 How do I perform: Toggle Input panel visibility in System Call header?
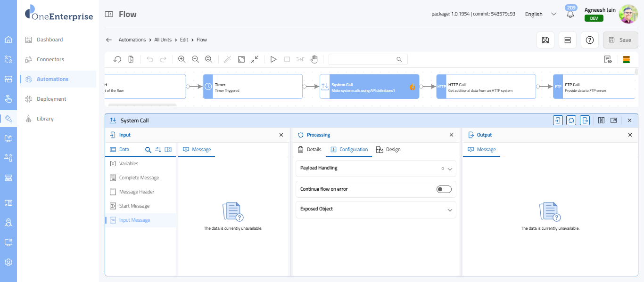pyautogui.click(x=558, y=121)
